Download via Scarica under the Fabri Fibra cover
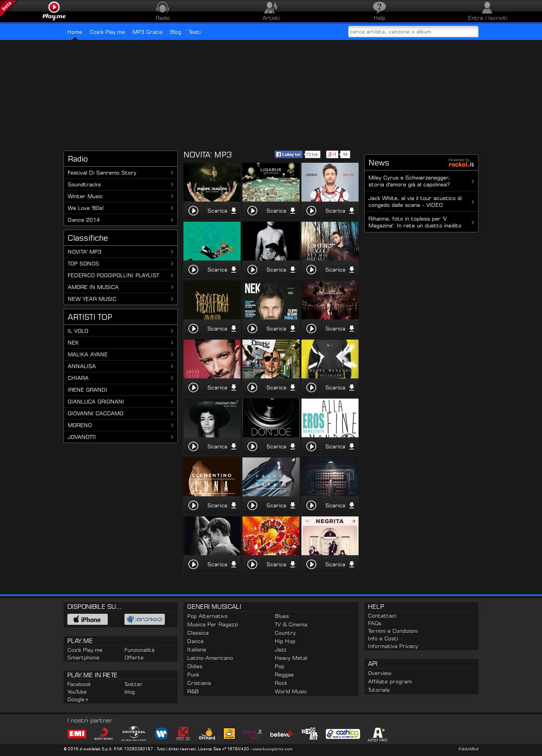Viewport: 542px width, 756px height. (x=222, y=329)
